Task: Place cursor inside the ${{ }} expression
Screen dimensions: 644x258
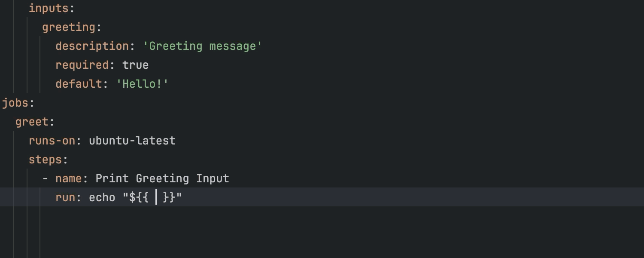Action: coord(156,198)
